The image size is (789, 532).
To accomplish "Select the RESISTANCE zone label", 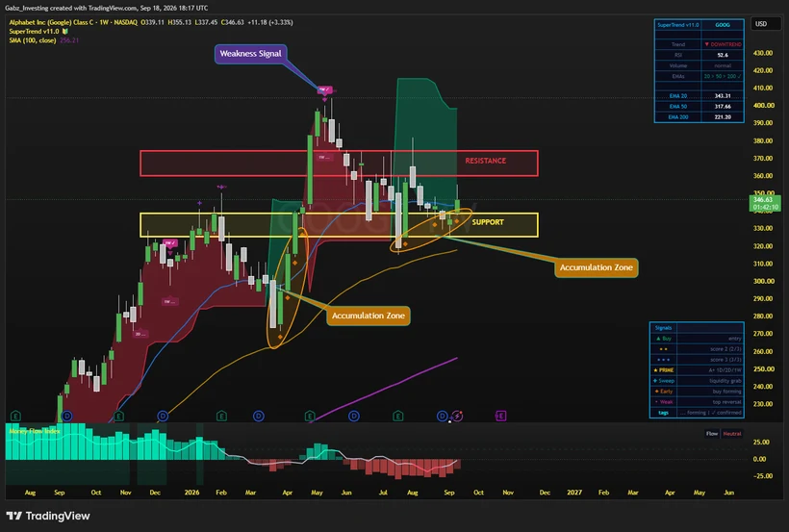I will 486,161.
